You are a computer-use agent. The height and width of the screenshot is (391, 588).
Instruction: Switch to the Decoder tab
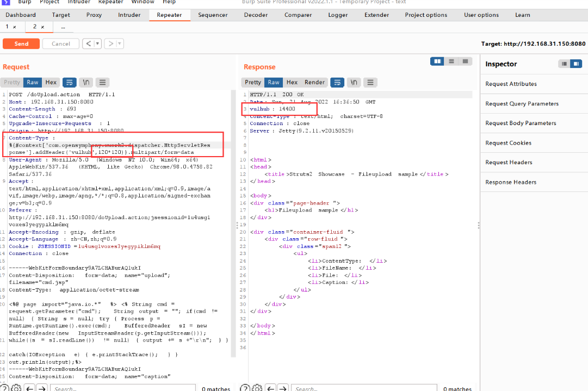click(256, 15)
